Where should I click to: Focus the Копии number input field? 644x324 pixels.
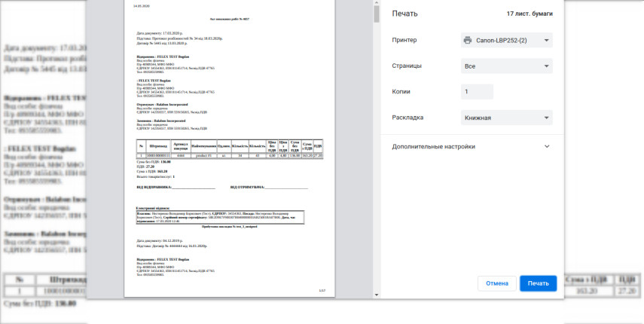pos(477,92)
